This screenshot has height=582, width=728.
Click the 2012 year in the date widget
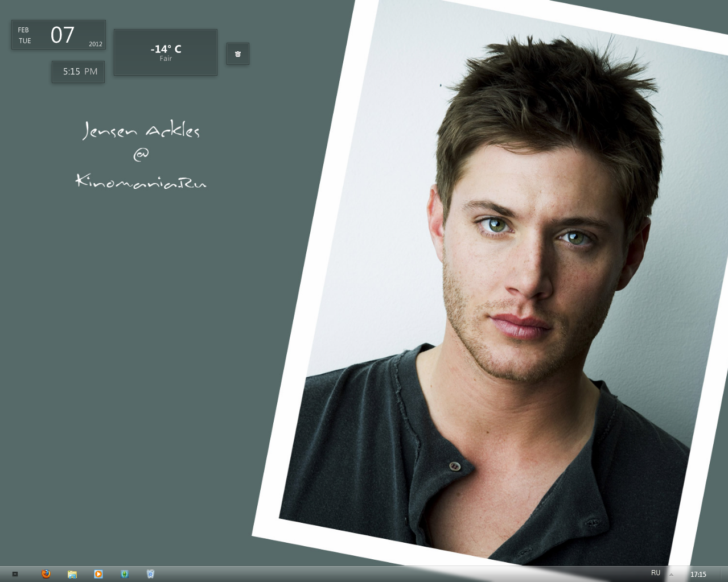click(95, 44)
